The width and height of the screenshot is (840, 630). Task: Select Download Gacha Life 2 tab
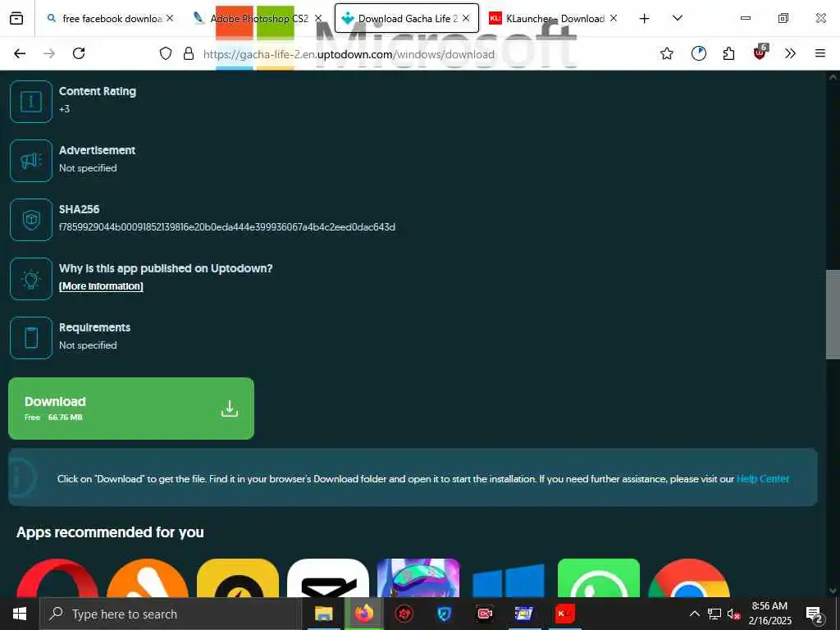point(407,18)
